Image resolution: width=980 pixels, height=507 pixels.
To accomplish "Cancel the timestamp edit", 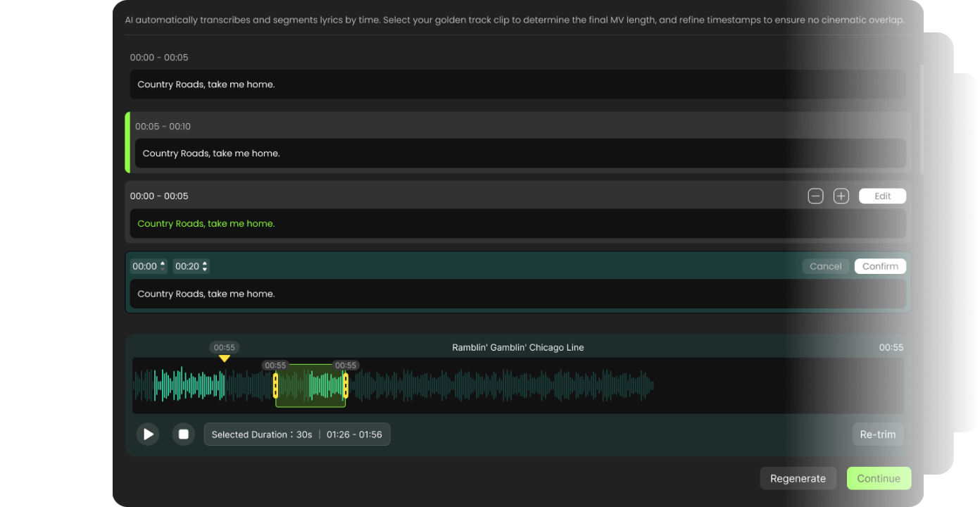I will (x=826, y=266).
